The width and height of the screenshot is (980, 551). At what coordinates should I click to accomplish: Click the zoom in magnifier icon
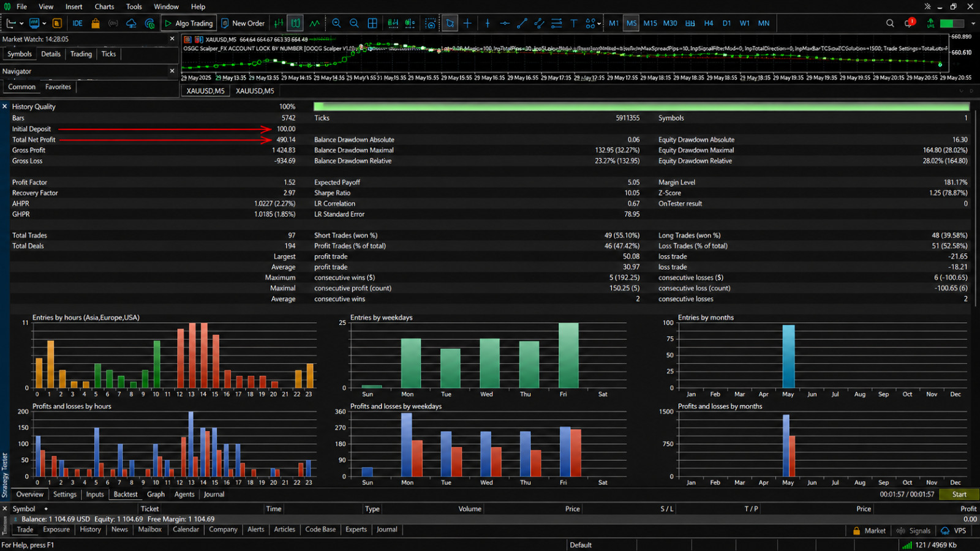click(x=336, y=23)
